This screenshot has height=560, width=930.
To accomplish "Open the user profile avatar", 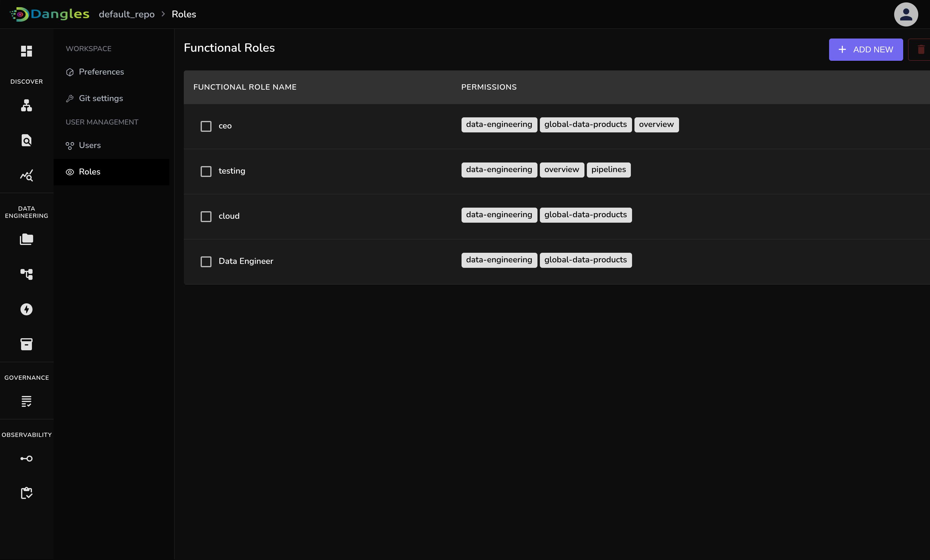I will click(x=906, y=14).
